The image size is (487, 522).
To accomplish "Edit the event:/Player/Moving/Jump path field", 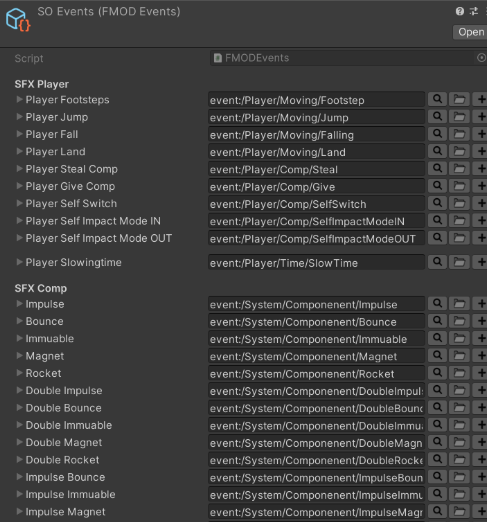I will tap(316, 117).
